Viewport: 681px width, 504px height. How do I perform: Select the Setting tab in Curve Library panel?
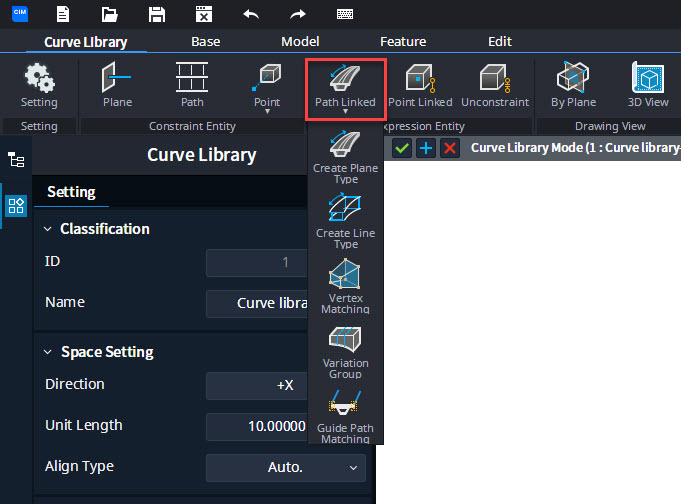click(71, 192)
